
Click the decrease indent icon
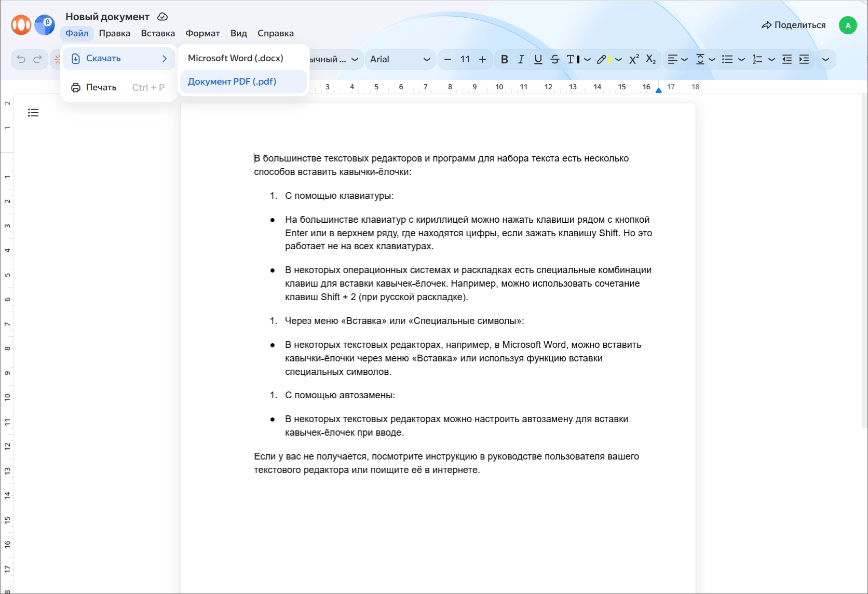[x=787, y=59]
